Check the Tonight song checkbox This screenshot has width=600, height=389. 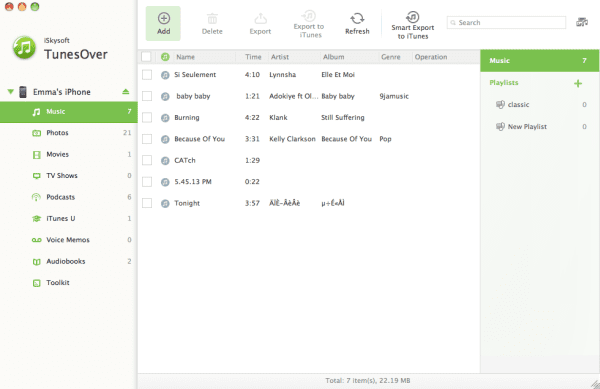147,203
